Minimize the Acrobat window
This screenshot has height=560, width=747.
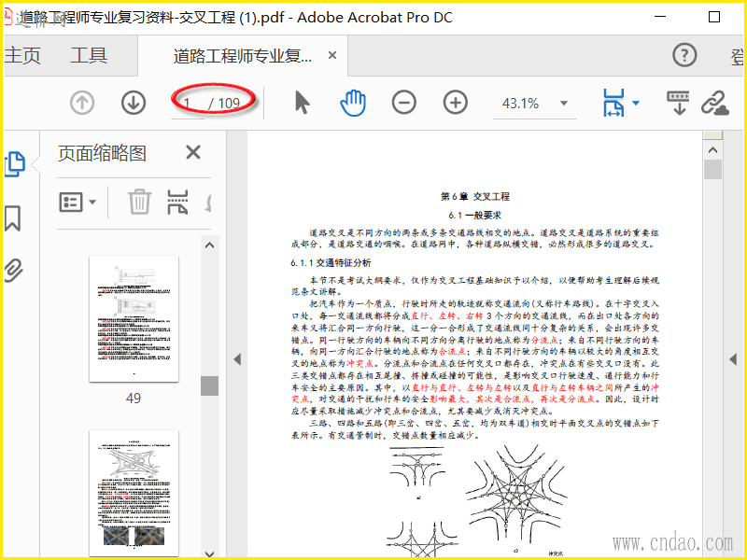[x=660, y=16]
